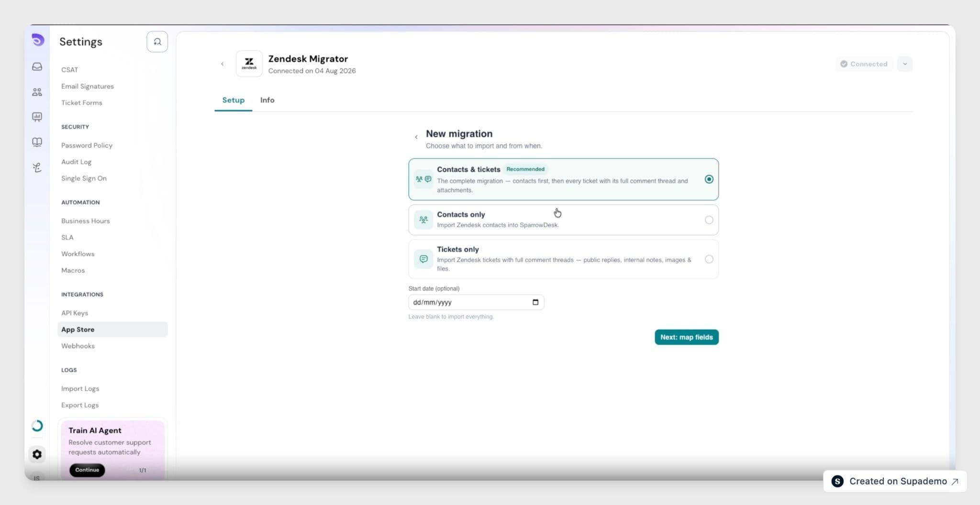980x505 pixels.
Task: Open Workflows in Automation section
Action: click(x=78, y=254)
